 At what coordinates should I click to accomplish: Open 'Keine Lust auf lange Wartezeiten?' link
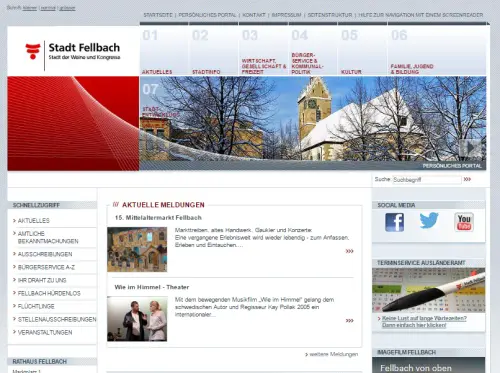point(424,322)
